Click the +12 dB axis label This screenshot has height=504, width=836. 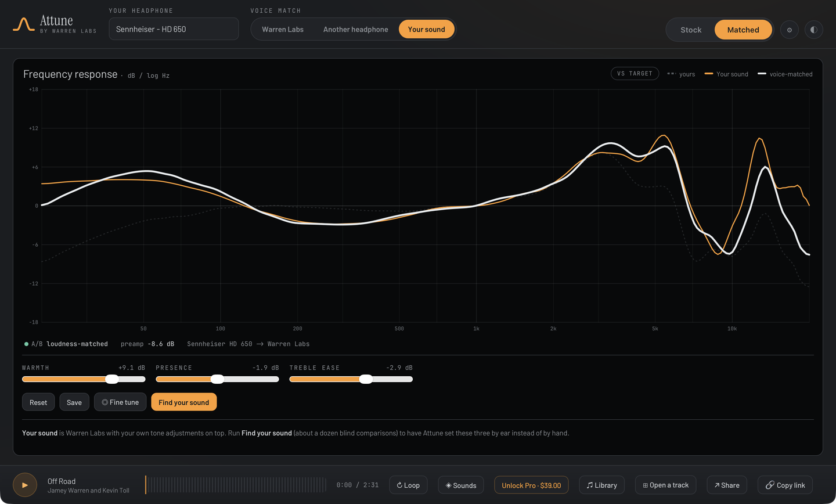[x=34, y=128]
